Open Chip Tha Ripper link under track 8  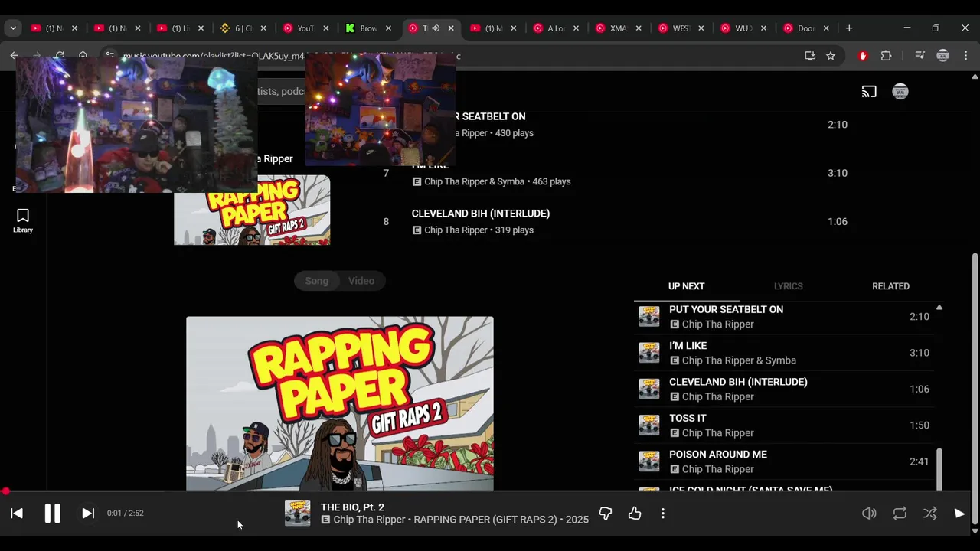coord(456,230)
